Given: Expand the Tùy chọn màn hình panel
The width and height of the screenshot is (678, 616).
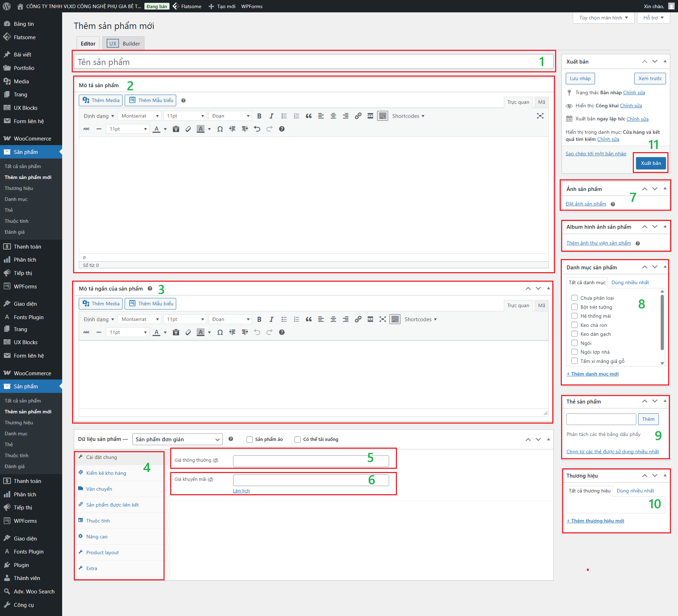Looking at the screenshot, I should 603,18.
